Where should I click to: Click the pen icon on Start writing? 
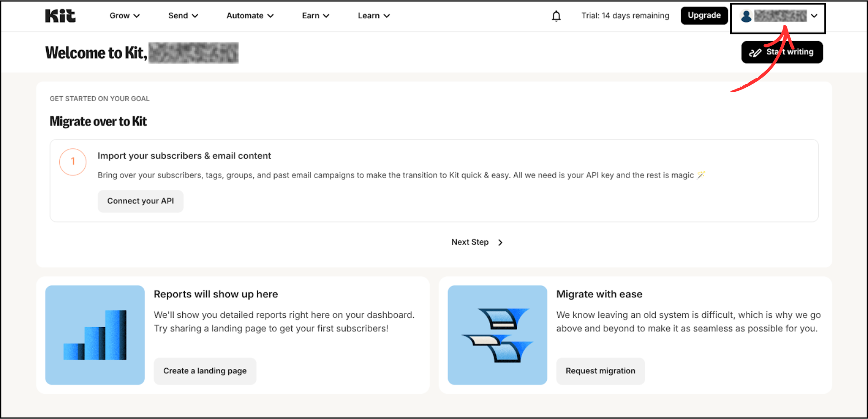click(755, 52)
